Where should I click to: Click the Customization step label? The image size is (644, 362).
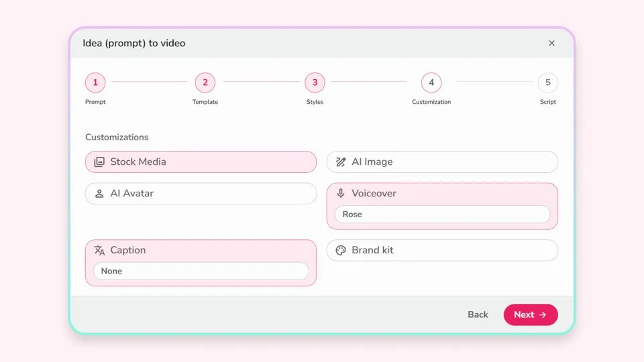[431, 102]
